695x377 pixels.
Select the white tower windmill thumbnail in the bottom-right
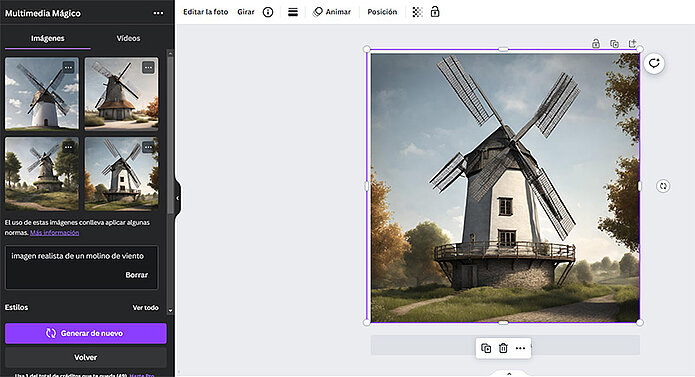click(121, 174)
